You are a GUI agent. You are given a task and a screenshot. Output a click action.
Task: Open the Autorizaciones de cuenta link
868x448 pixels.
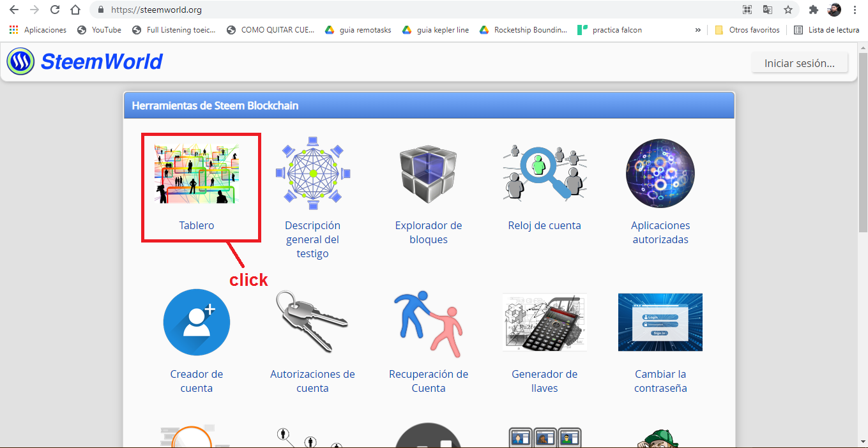coord(312,381)
